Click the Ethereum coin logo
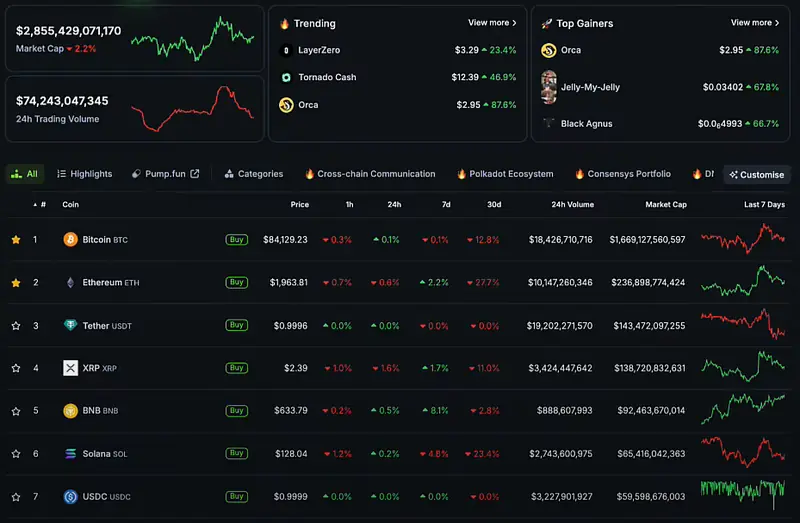Screen dimensions: 800x523 [70, 282]
